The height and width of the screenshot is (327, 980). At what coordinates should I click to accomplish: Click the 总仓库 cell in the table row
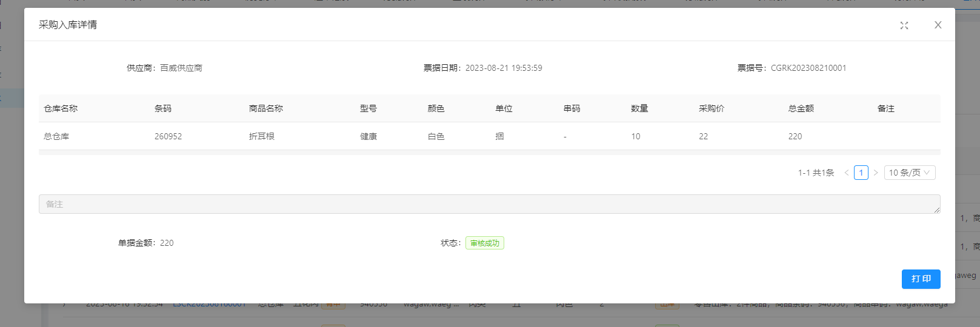tap(56, 136)
